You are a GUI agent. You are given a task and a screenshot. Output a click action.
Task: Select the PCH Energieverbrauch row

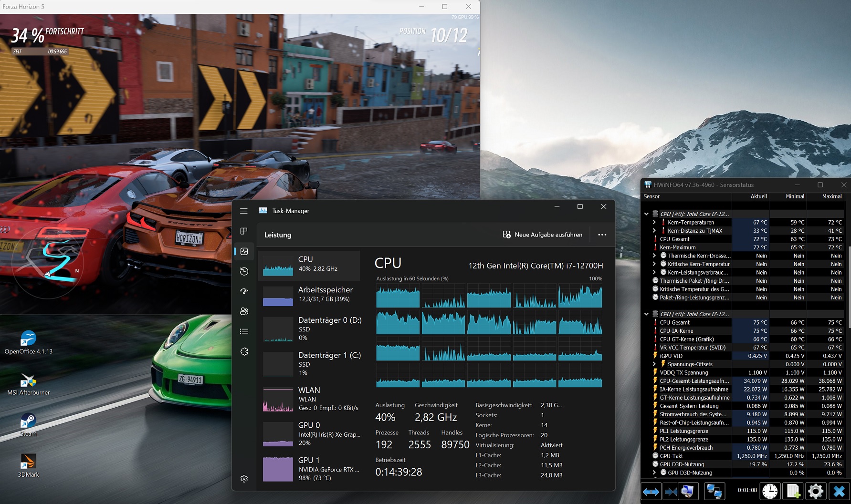744,448
